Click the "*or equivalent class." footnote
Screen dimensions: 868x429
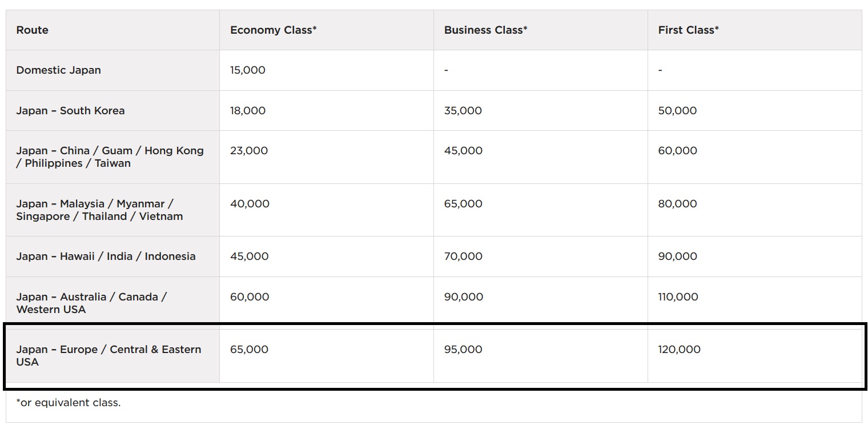(x=69, y=403)
